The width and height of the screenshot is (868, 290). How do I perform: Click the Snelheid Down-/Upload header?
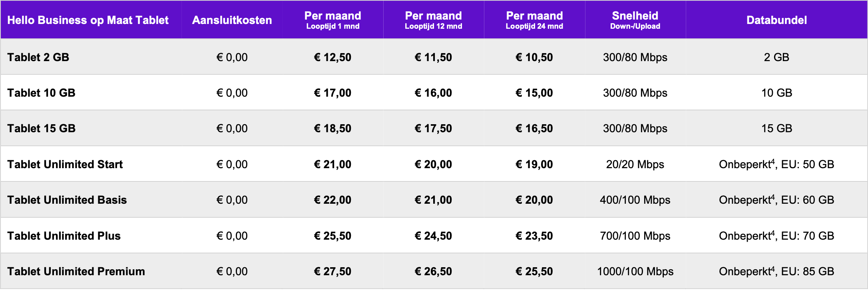(635, 20)
